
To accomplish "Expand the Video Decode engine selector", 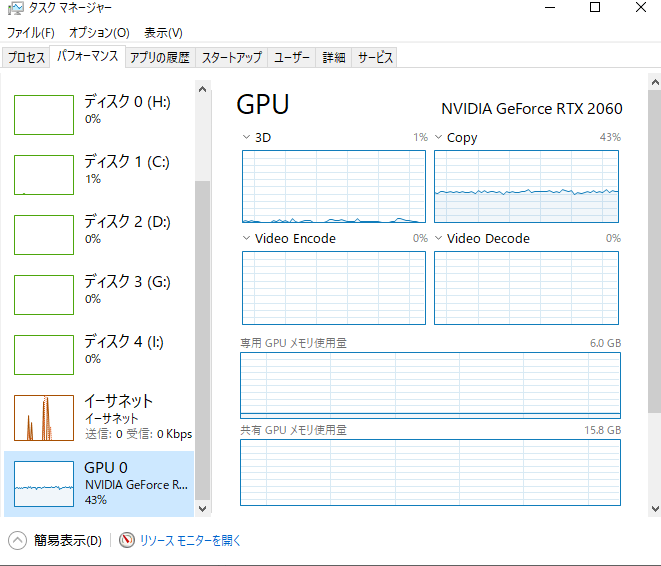I will (x=440, y=238).
